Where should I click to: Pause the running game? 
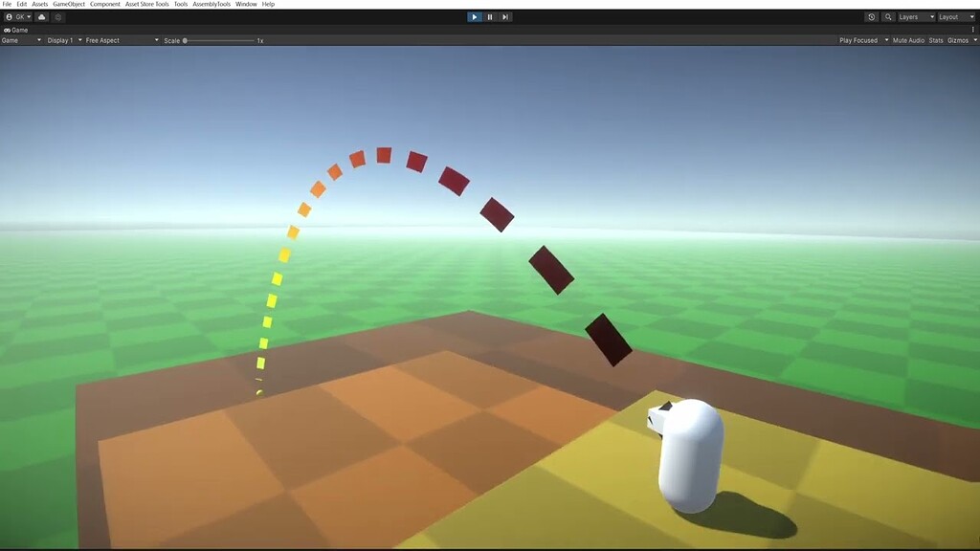click(489, 16)
